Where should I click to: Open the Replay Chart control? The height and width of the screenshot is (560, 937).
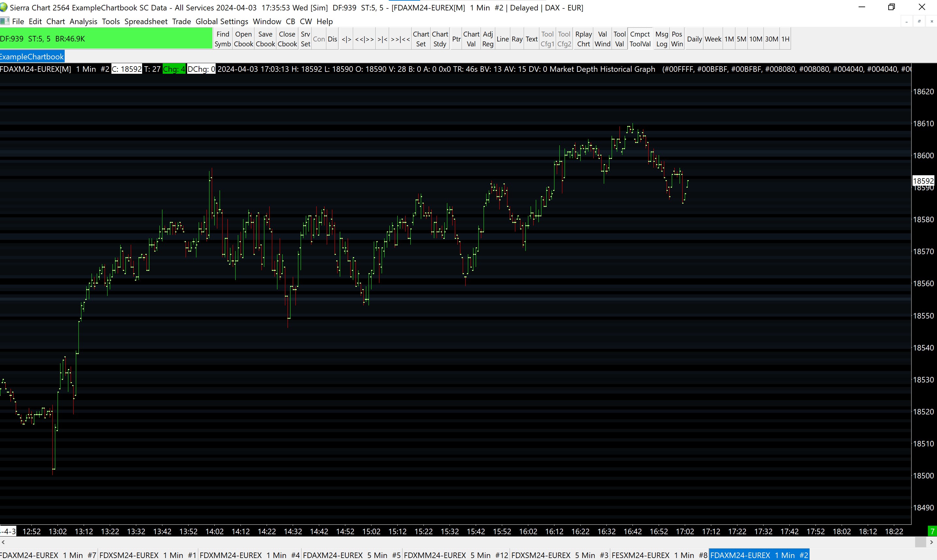[583, 39]
